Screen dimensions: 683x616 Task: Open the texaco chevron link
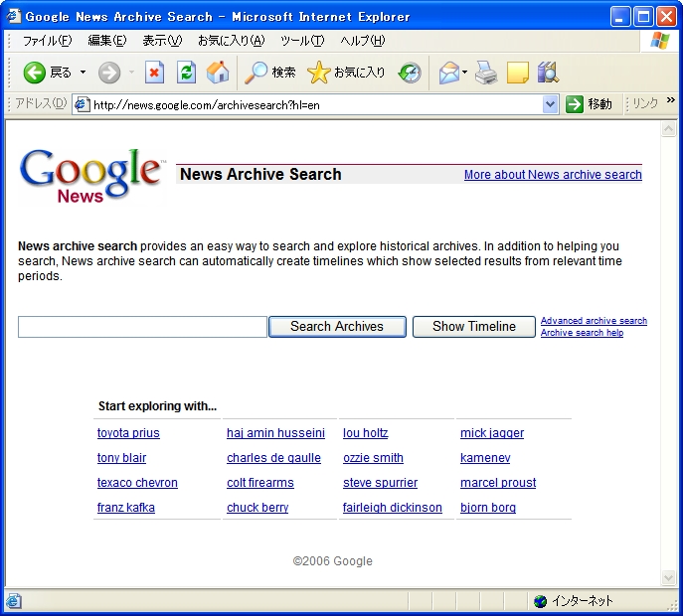[137, 483]
